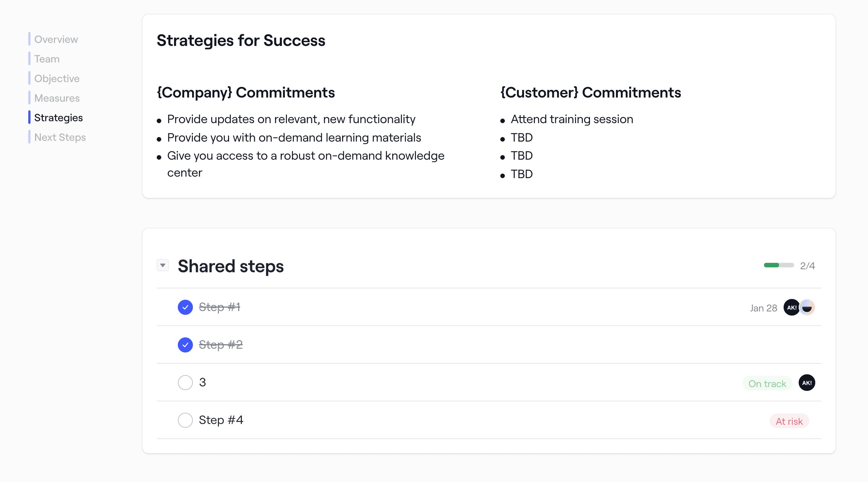Check the circle next to Step #4

click(x=185, y=420)
